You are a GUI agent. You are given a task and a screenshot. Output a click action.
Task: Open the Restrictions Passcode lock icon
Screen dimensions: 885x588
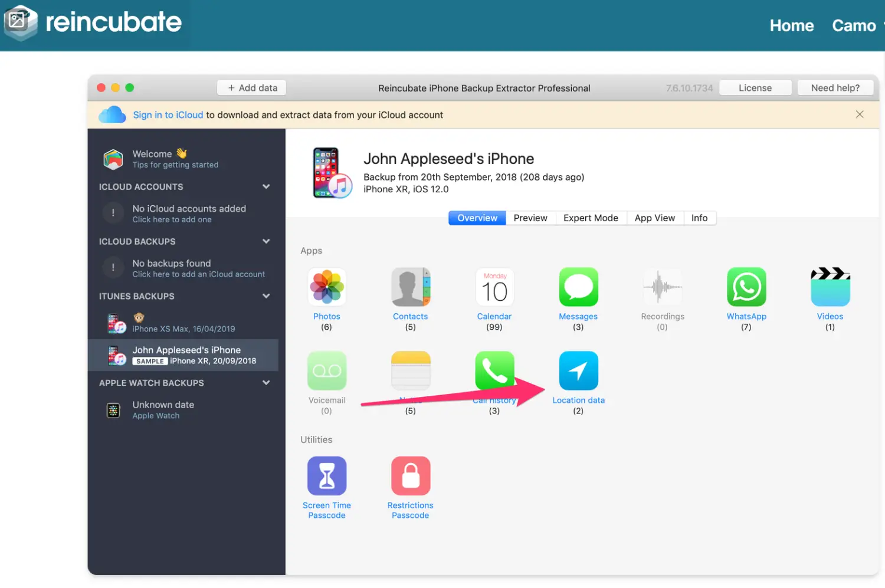coord(411,476)
